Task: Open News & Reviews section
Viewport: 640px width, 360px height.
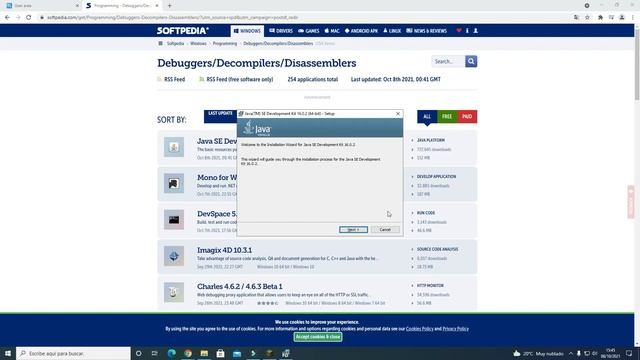Action: [427, 31]
